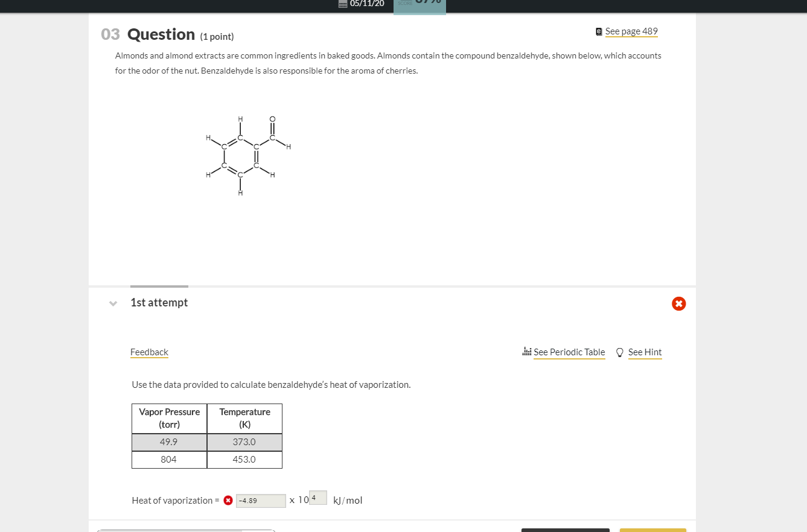This screenshot has width=807, height=532.
Task: Click the kJ/mol unit label
Action: tap(348, 501)
